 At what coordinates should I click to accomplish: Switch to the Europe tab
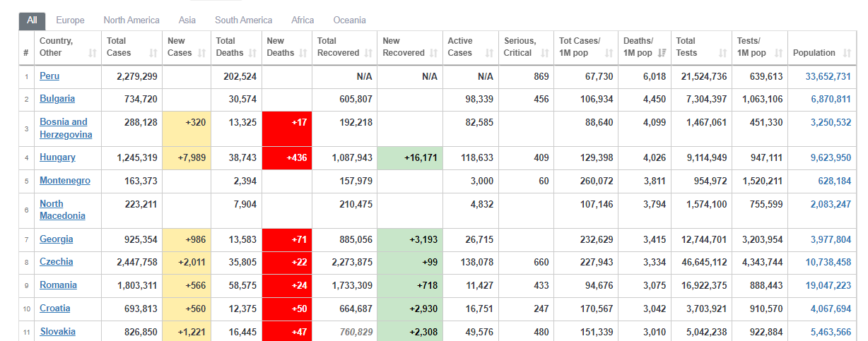click(70, 20)
